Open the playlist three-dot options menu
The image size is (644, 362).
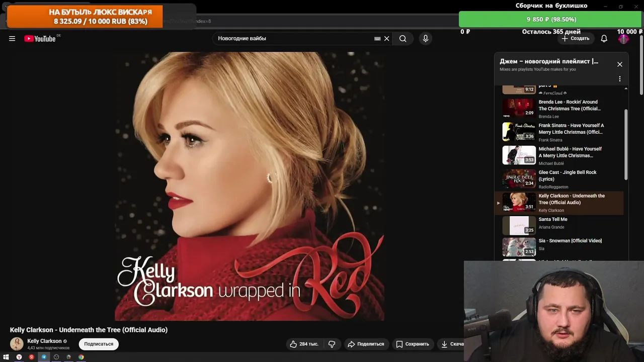pyautogui.click(x=620, y=79)
